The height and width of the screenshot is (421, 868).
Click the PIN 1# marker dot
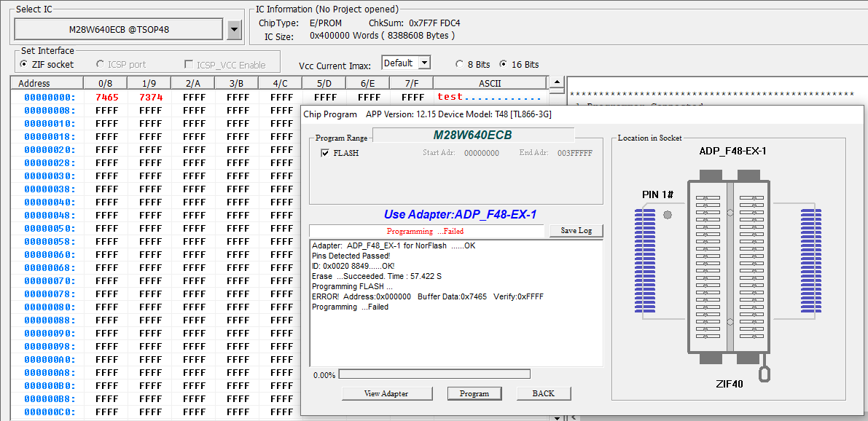668,215
